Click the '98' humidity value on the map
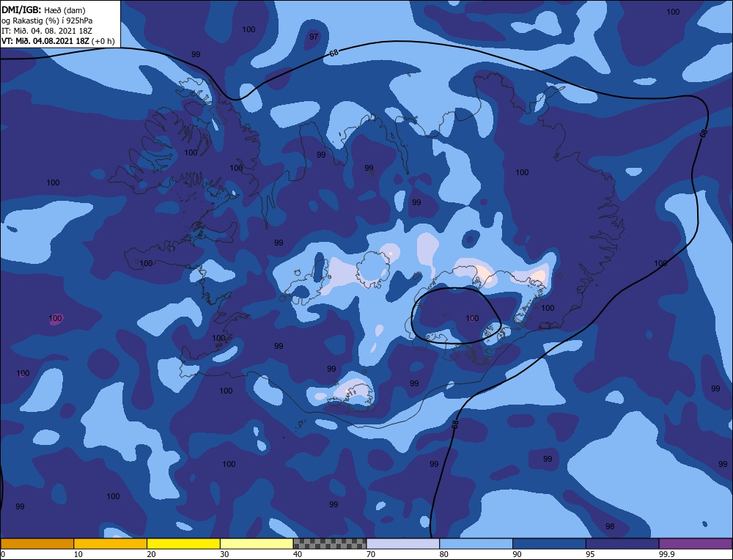The image size is (733, 560). 610,526
